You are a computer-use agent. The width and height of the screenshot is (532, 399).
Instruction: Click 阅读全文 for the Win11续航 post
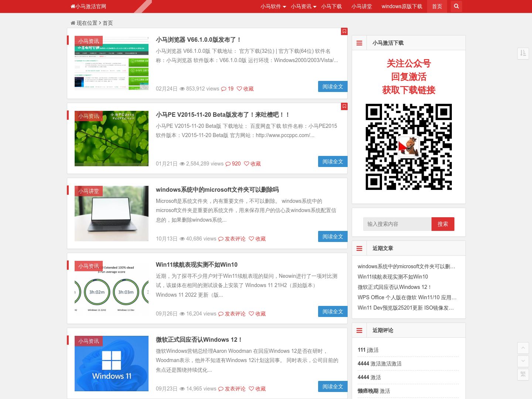click(x=333, y=311)
